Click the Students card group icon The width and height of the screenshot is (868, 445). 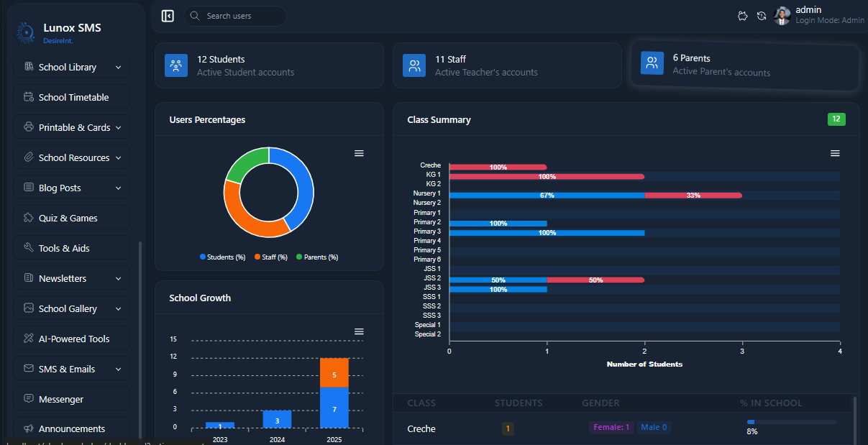point(176,65)
